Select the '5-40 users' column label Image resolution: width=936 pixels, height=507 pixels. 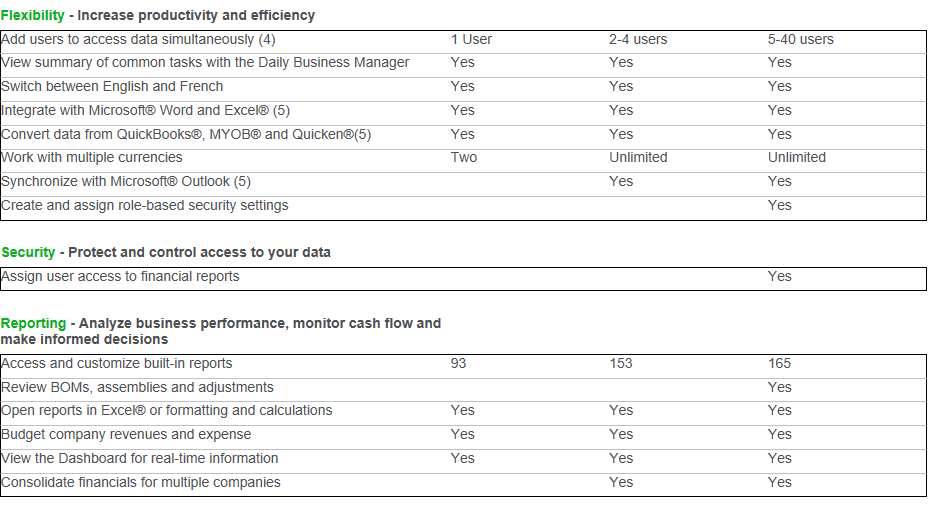[x=800, y=39]
